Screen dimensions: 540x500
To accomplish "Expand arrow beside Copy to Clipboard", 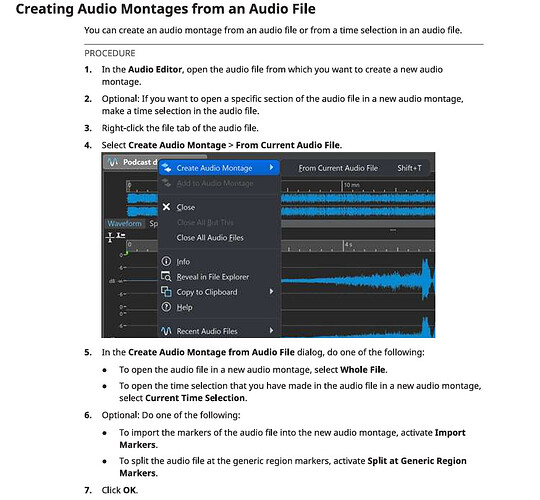I will click(x=271, y=292).
